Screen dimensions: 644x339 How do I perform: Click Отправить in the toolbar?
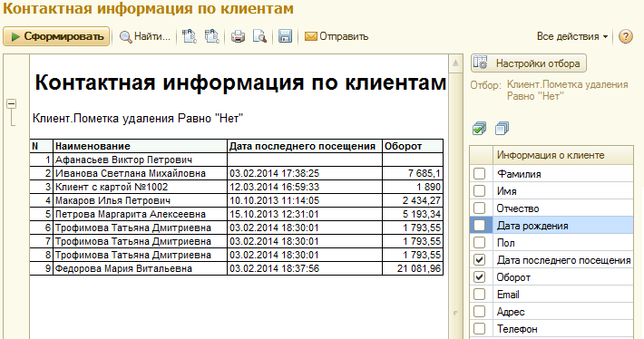[337, 36]
